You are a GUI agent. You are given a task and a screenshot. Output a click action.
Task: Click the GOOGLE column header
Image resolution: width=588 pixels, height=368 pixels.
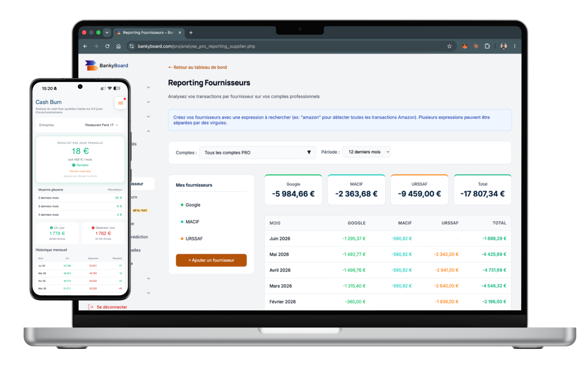[x=356, y=223]
